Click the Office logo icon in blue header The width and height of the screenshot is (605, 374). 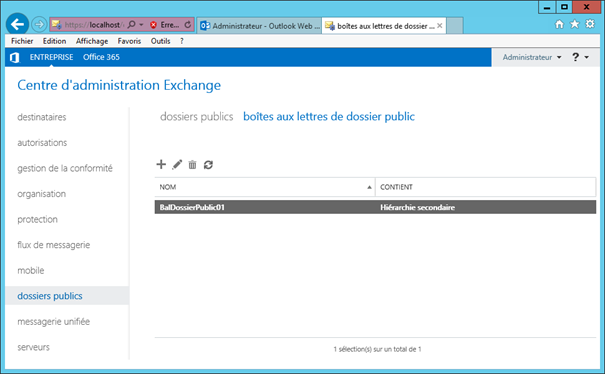point(15,58)
